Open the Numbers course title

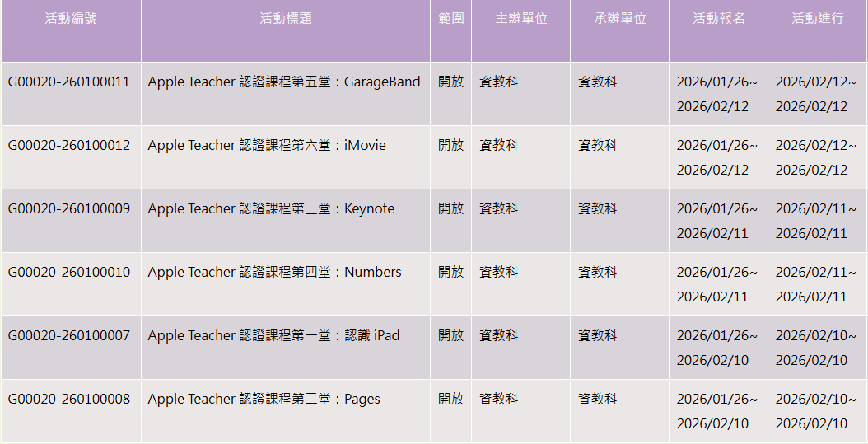tap(274, 273)
